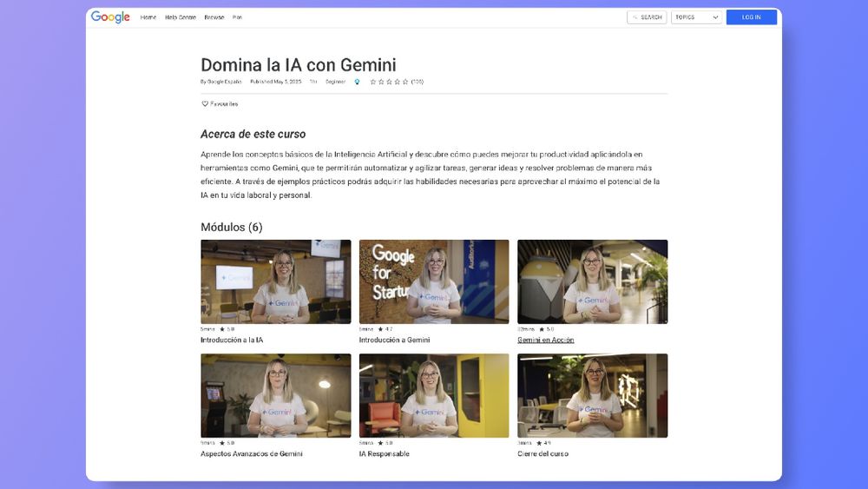
Task: Click the IA Responsable title link
Action: point(385,453)
